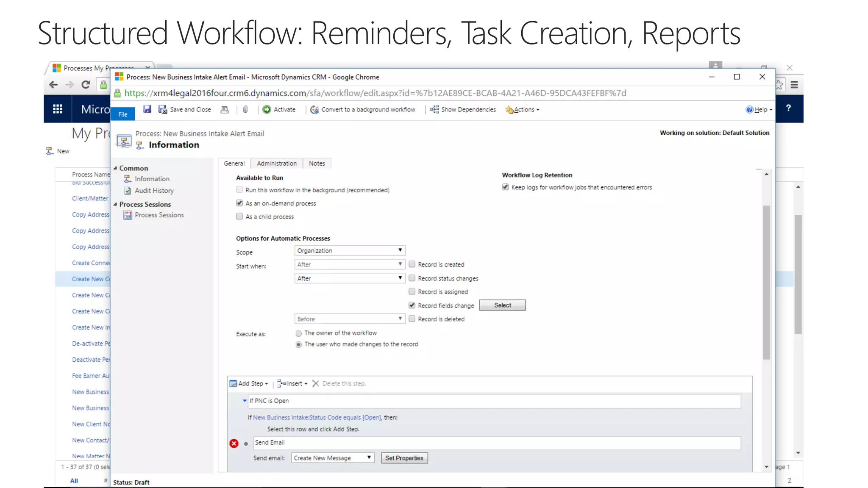Viewport: 868px width, 488px height.
Task: Click the Save floppy disk icon
Action: (147, 109)
